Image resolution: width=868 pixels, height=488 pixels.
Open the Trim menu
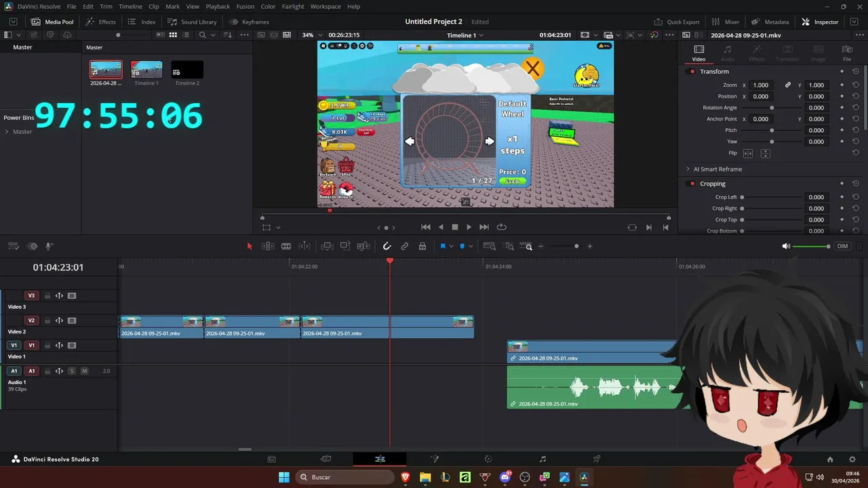pyautogui.click(x=106, y=6)
